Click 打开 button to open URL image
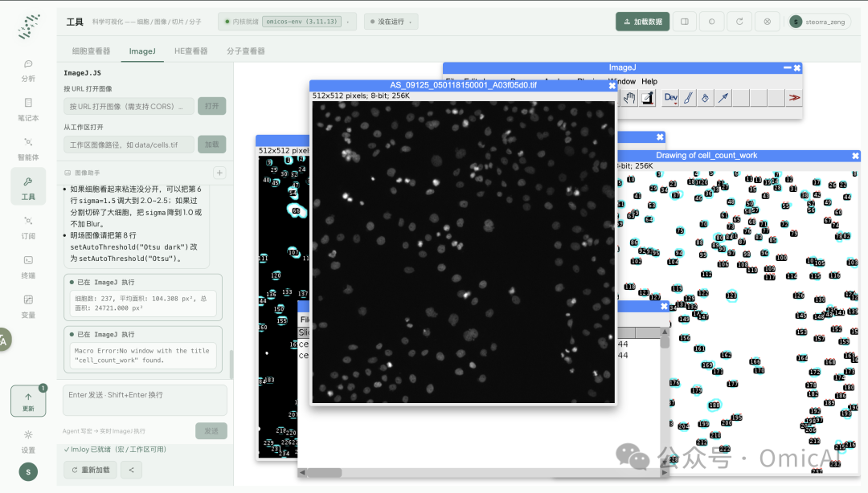Viewport: 868px width, 493px height. pyautogui.click(x=212, y=106)
